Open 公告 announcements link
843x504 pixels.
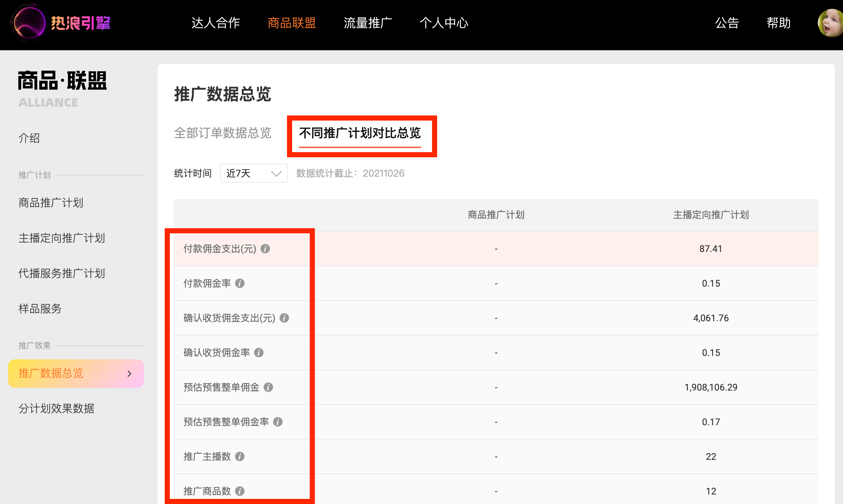[x=727, y=23]
